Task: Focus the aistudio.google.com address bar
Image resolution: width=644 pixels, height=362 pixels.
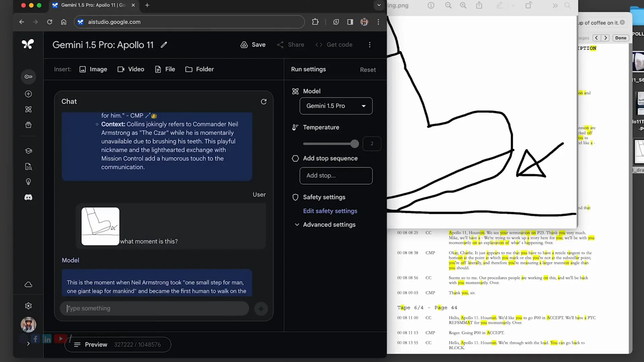Action: click(x=189, y=22)
